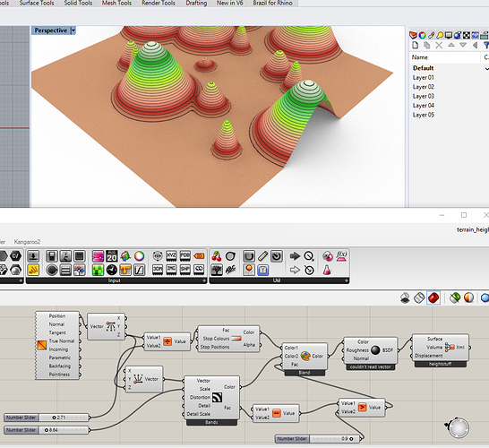
Task: Switch to the Kangaroo2 tab
Action: (x=27, y=242)
